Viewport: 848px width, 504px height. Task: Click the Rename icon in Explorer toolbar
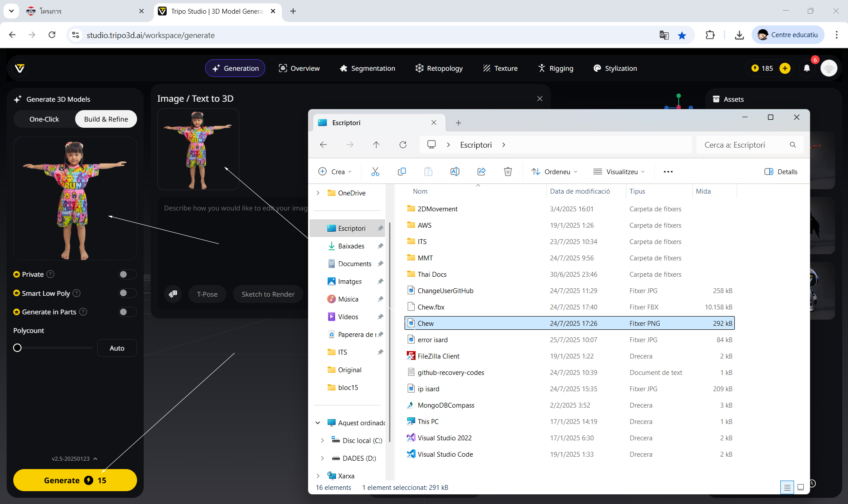pyautogui.click(x=455, y=172)
